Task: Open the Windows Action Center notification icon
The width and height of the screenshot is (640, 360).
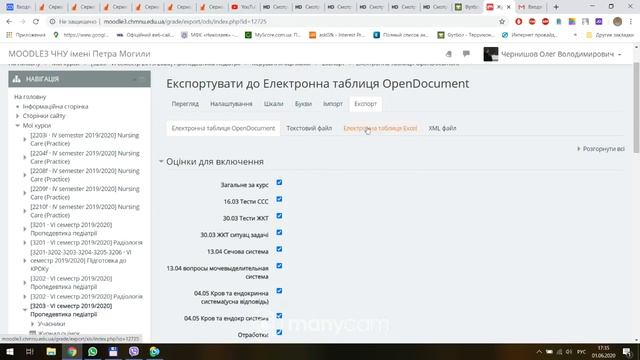Action: pyautogui.click(x=627, y=352)
